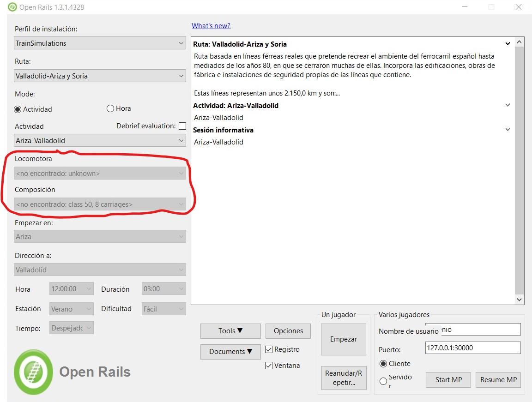Click the Start MP button
This screenshot has width=532, height=402.
click(448, 380)
